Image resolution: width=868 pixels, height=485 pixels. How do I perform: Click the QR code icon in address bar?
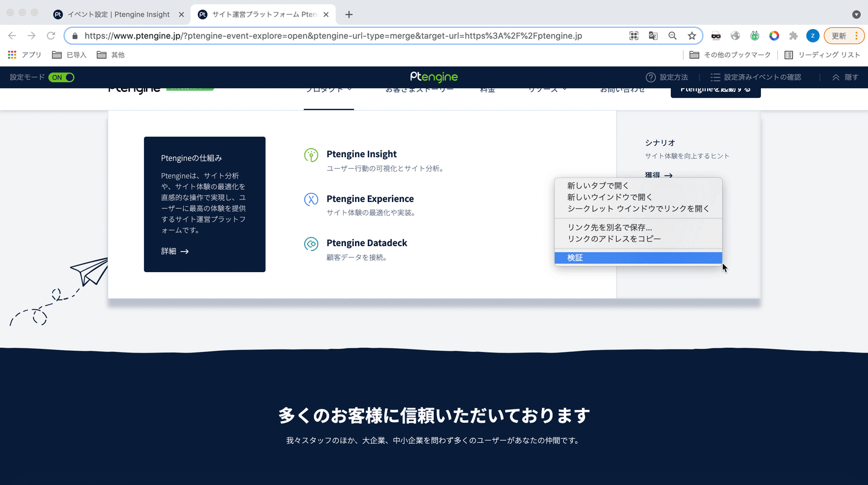(x=634, y=36)
